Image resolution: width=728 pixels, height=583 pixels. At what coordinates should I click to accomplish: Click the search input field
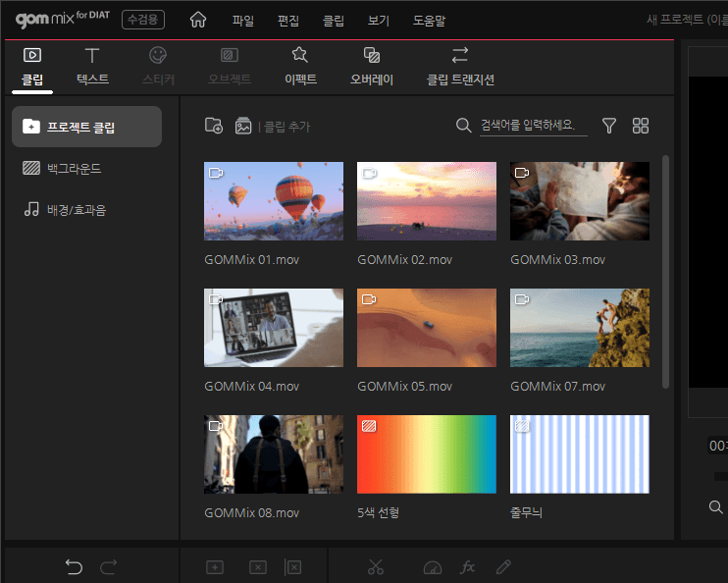coord(533,126)
